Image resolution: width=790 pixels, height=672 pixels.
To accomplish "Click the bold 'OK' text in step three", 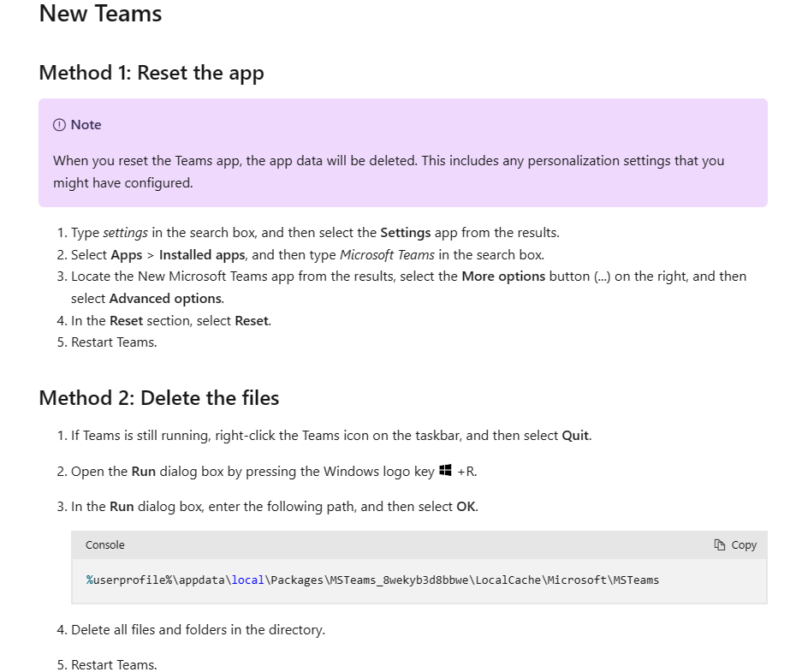I will pos(466,507).
